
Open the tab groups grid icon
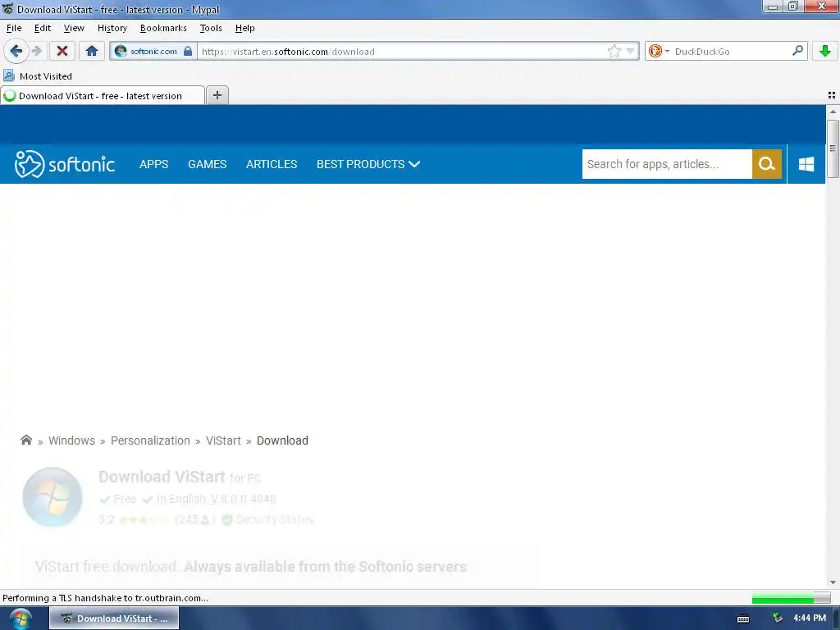pyautogui.click(x=832, y=95)
